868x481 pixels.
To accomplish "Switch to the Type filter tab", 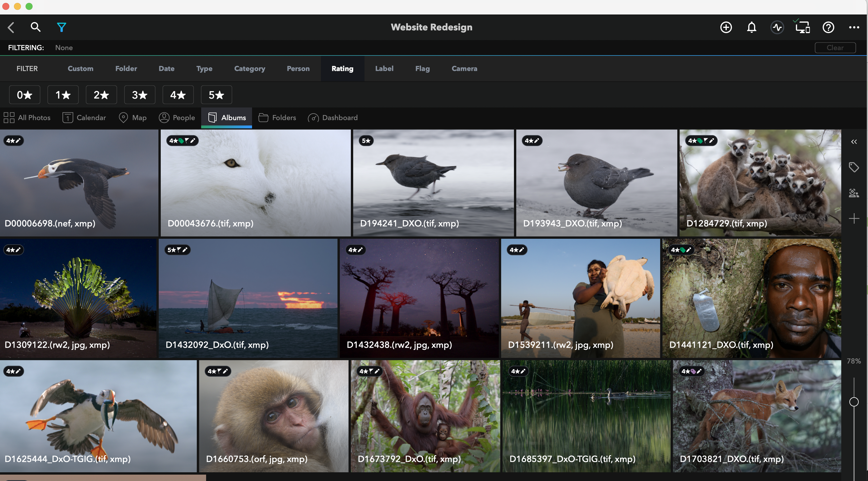I will [204, 69].
